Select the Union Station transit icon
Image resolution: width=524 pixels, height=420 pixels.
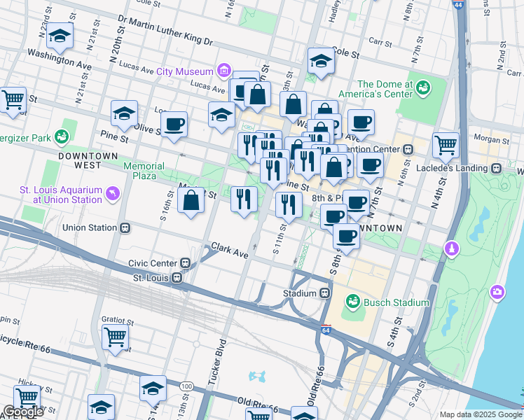126,227
